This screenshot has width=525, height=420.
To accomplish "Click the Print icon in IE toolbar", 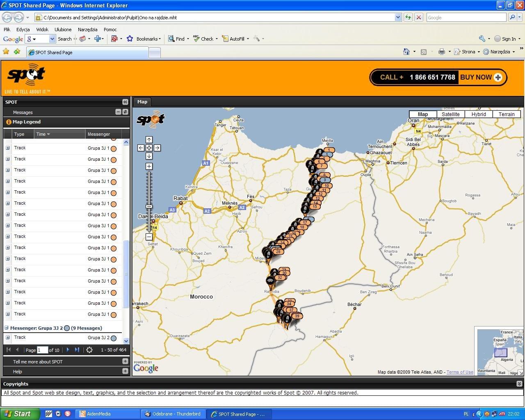I will (x=441, y=52).
